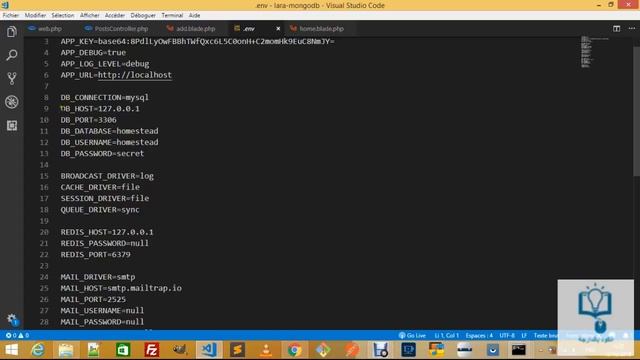Click the MAIL_PASSWORD=null line
This screenshot has height=360, width=640.
(x=102, y=322)
